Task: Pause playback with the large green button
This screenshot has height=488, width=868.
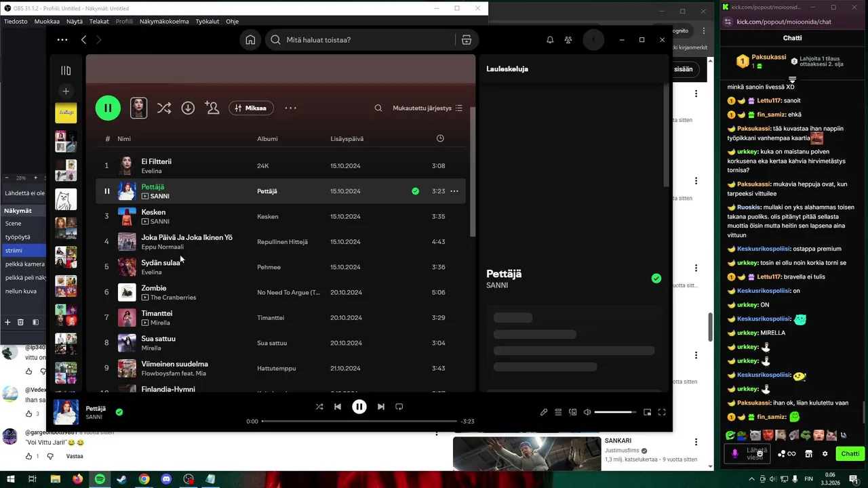Action: click(x=108, y=108)
